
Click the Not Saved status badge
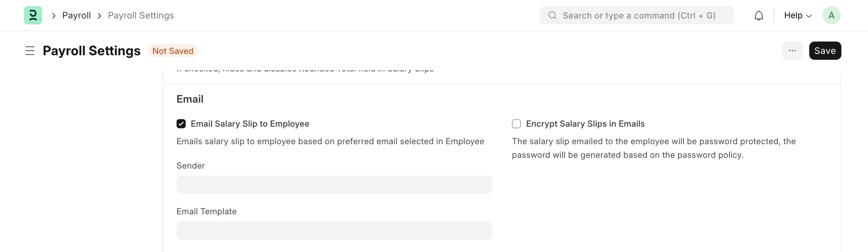click(173, 51)
